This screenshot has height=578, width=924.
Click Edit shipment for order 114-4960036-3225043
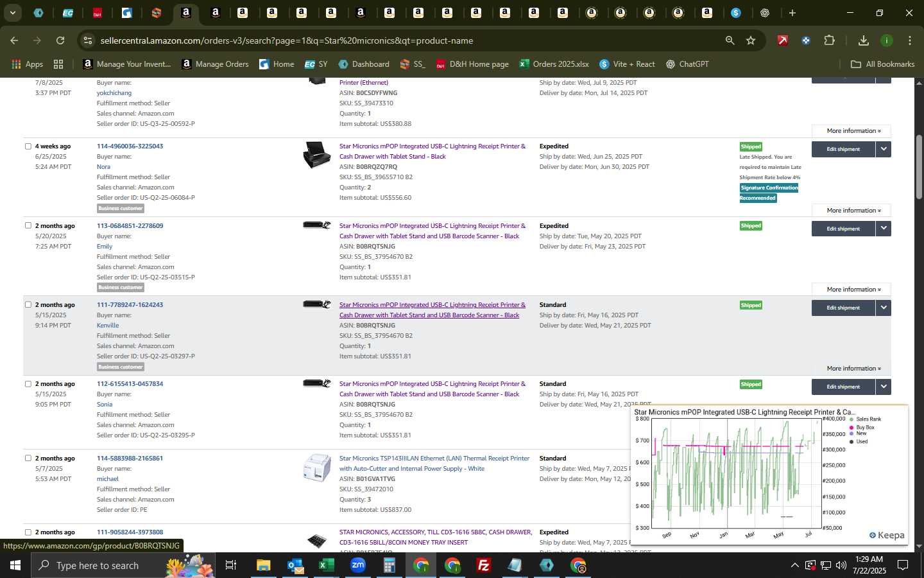click(843, 149)
